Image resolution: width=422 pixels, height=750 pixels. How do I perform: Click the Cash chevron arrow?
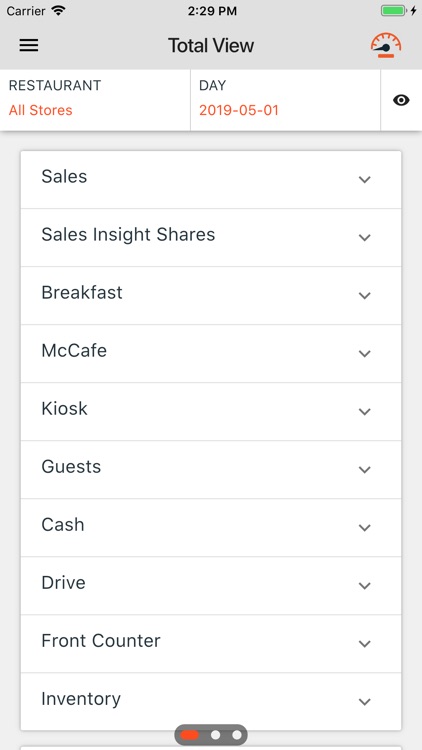[x=365, y=528]
